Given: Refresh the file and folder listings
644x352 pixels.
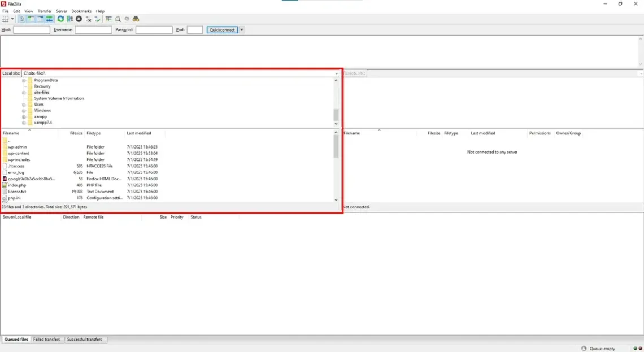Looking at the screenshot, I should click(60, 19).
